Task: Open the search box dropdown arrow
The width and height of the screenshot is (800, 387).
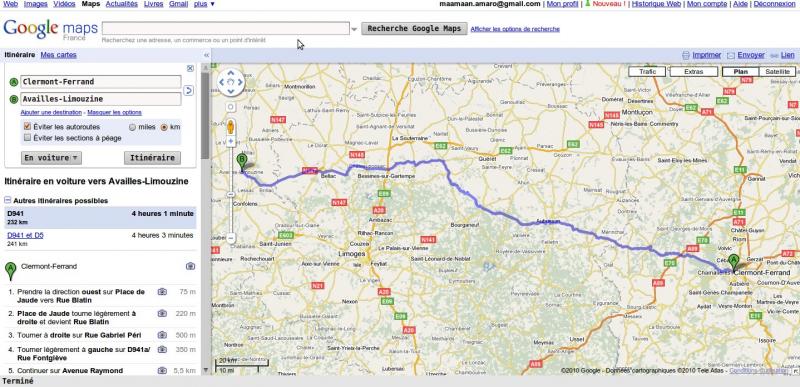Action: [354, 29]
